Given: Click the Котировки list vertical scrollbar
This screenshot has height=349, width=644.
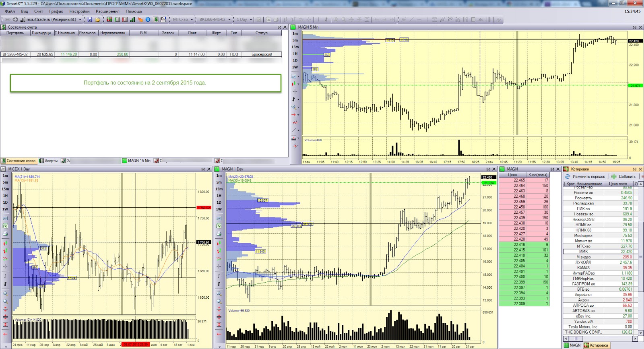Looking at the screenshot, I should point(641,258).
